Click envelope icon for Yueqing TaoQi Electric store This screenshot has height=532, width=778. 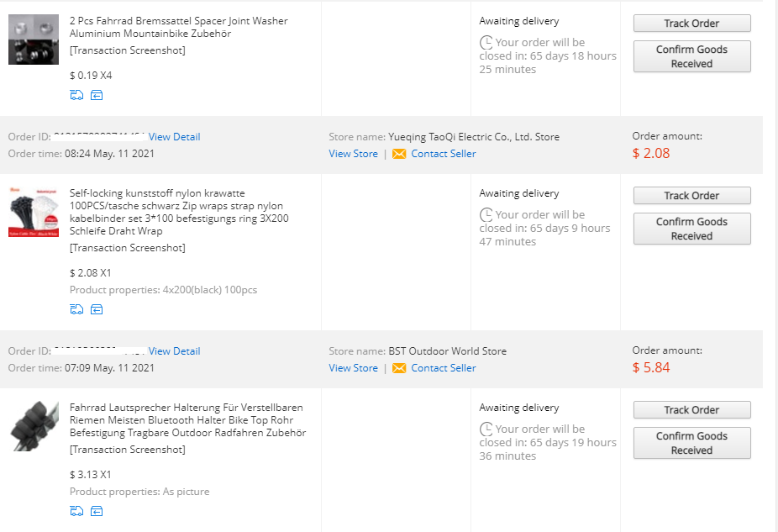[x=399, y=154]
